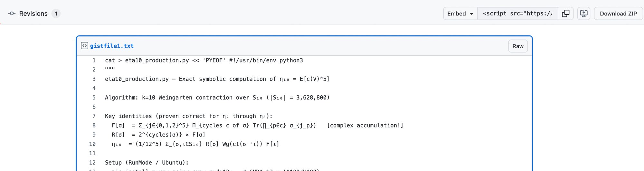The height and width of the screenshot is (171, 644).
Task: Click the empty line number 11
Action: (x=92, y=153)
